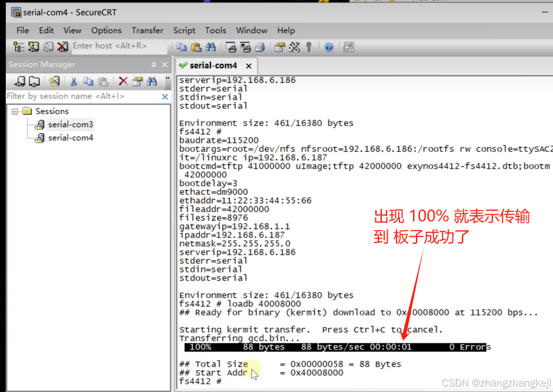Click the Enter host input field
Image resolution: width=553 pixels, height=392 pixels.
tap(119, 46)
